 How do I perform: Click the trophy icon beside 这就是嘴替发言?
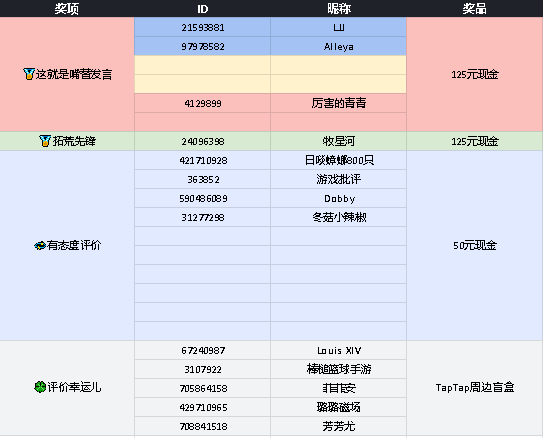click(29, 74)
